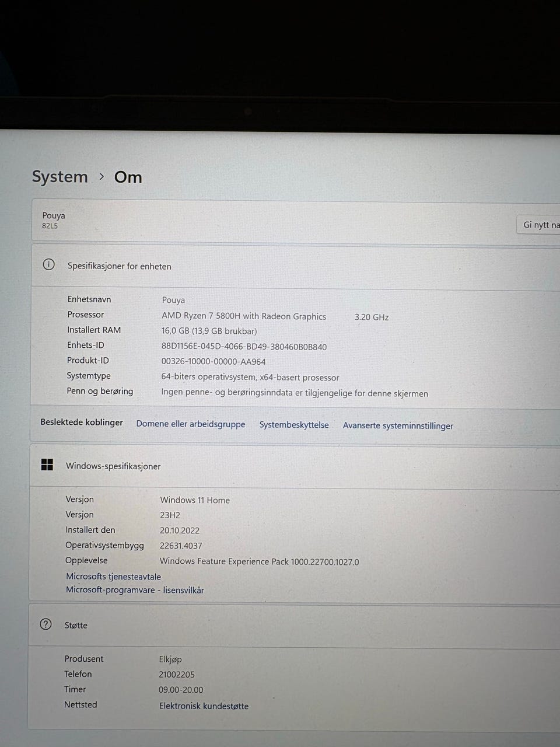This screenshot has width=560, height=747.
Task: Select version value 23H2
Action: pos(170,515)
